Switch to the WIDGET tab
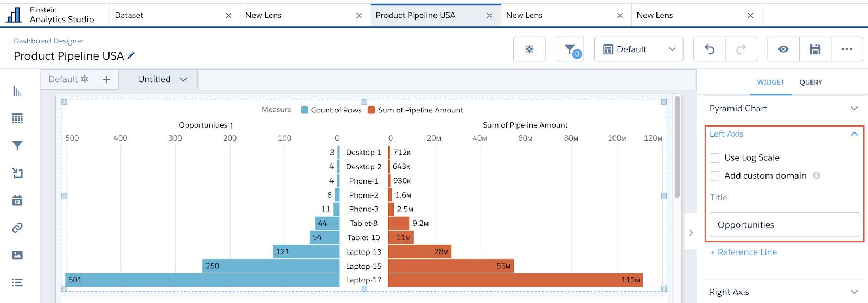 [x=771, y=83]
